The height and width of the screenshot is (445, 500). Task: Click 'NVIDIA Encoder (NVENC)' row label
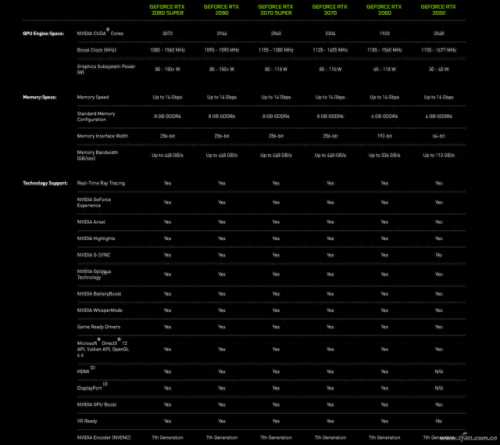(104, 437)
